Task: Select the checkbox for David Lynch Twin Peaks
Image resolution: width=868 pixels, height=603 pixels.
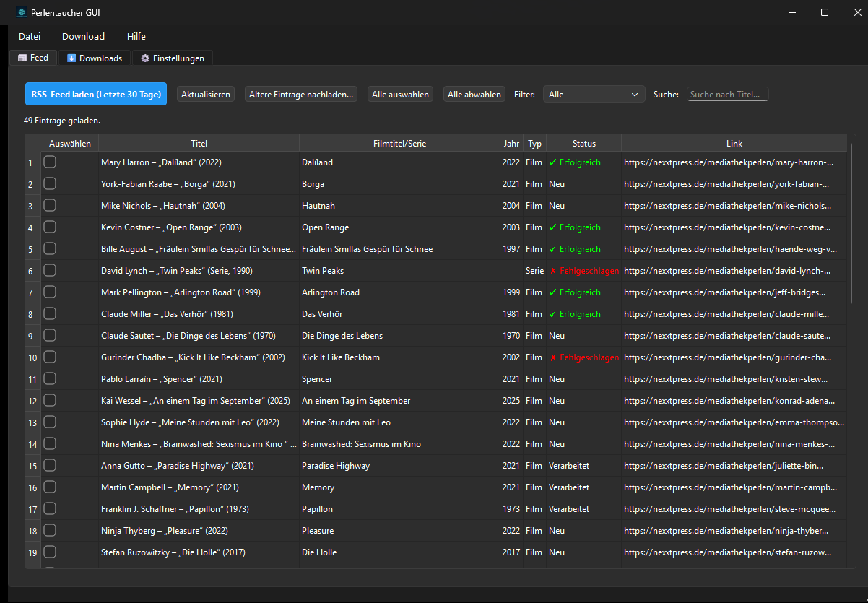Action: (x=50, y=271)
